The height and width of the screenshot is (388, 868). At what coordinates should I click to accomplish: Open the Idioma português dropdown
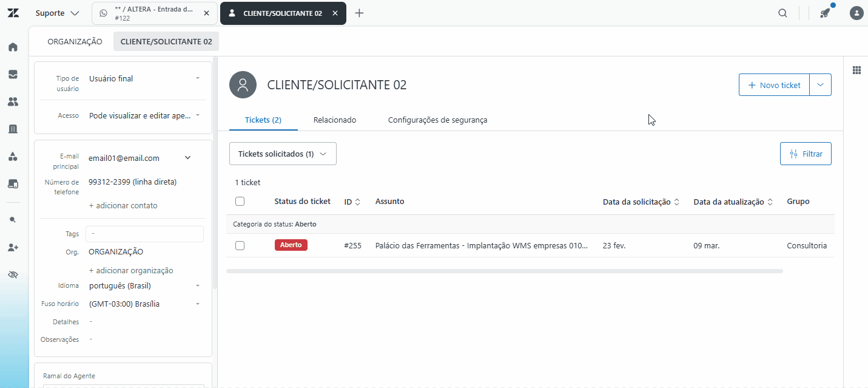144,285
